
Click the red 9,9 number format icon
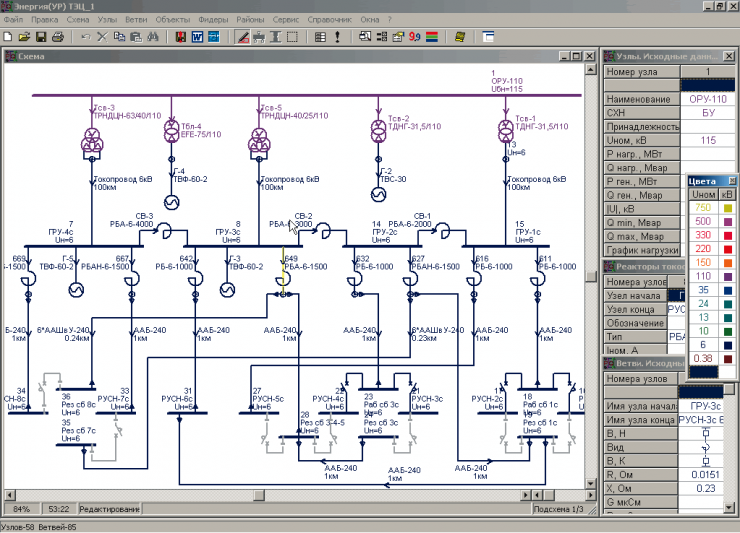click(415, 37)
